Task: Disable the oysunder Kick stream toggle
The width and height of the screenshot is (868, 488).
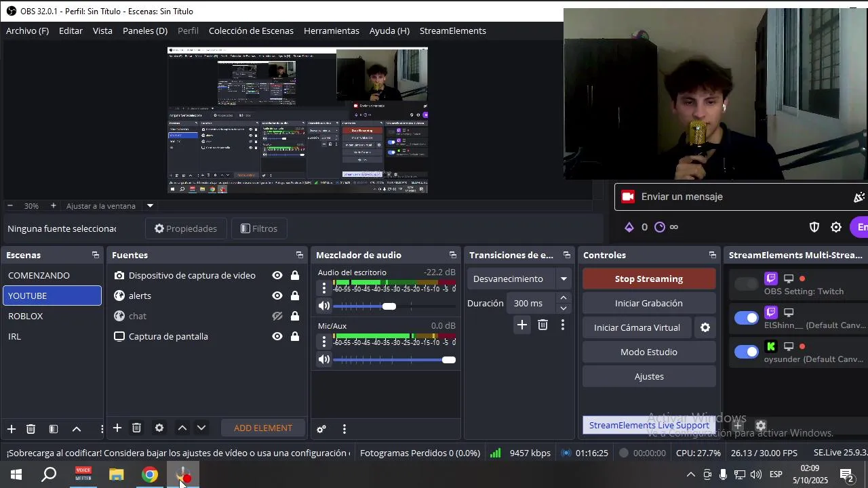Action: point(747,352)
